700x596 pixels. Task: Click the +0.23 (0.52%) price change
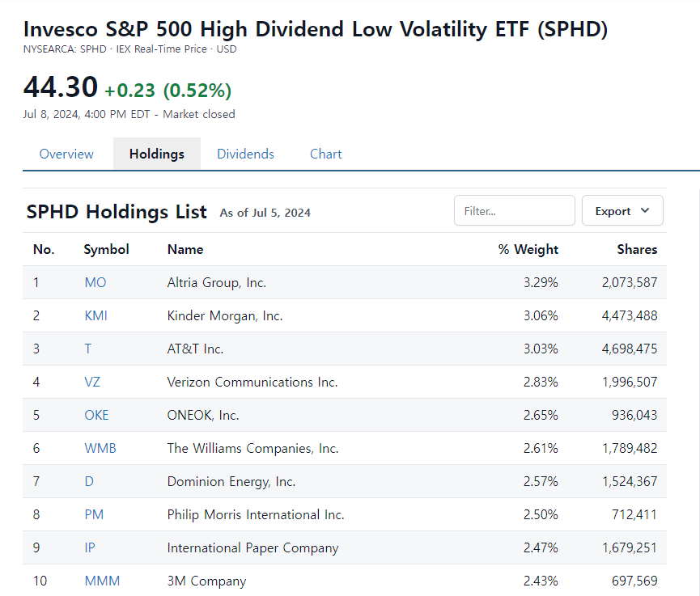(x=168, y=91)
